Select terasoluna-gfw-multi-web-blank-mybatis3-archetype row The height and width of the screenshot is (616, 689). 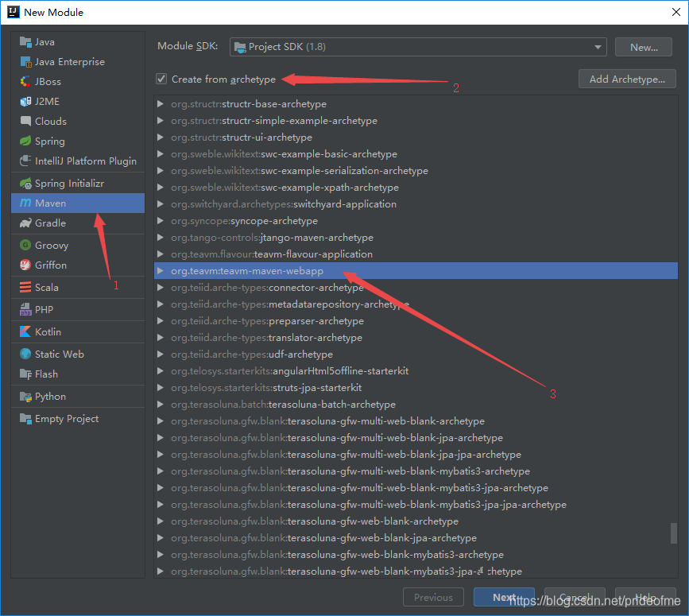tap(416, 471)
